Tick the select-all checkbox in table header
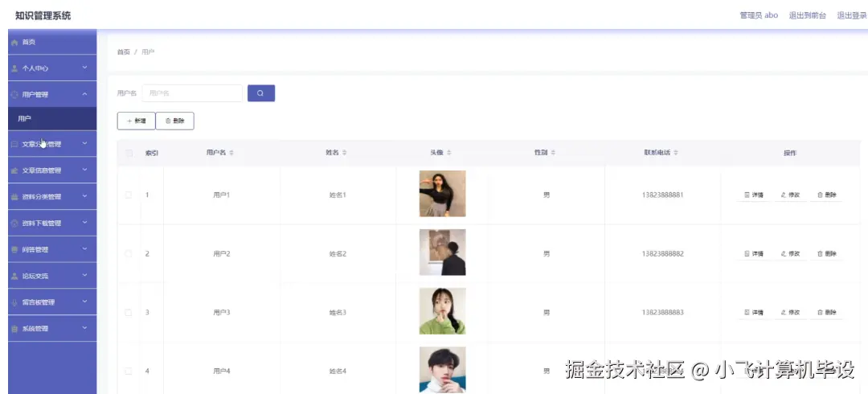This screenshot has width=868, height=394. pyautogui.click(x=129, y=153)
